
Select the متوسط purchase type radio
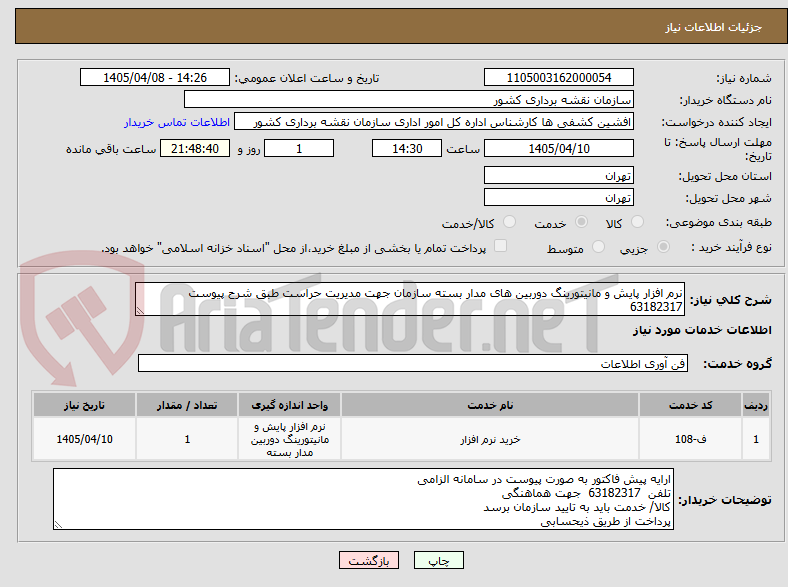point(599,247)
